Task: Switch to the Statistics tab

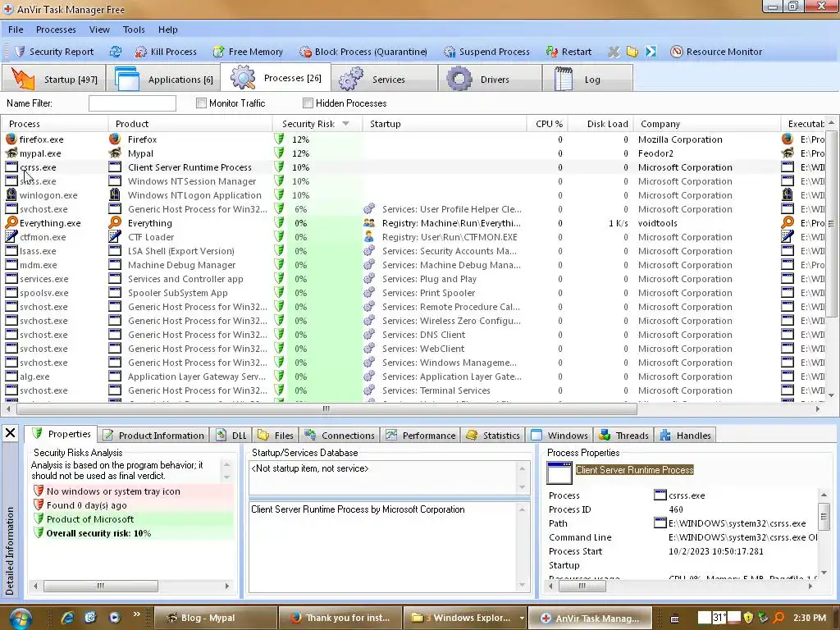Action: point(493,435)
